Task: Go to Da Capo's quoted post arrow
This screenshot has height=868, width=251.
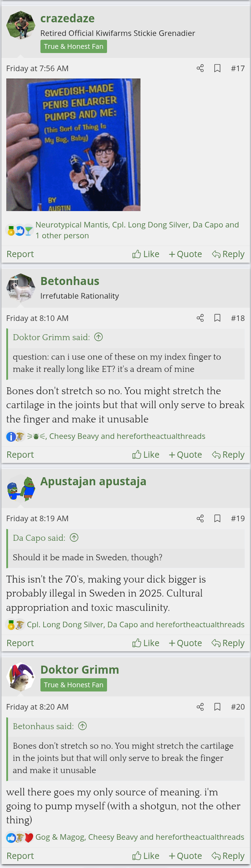Action: (x=74, y=538)
